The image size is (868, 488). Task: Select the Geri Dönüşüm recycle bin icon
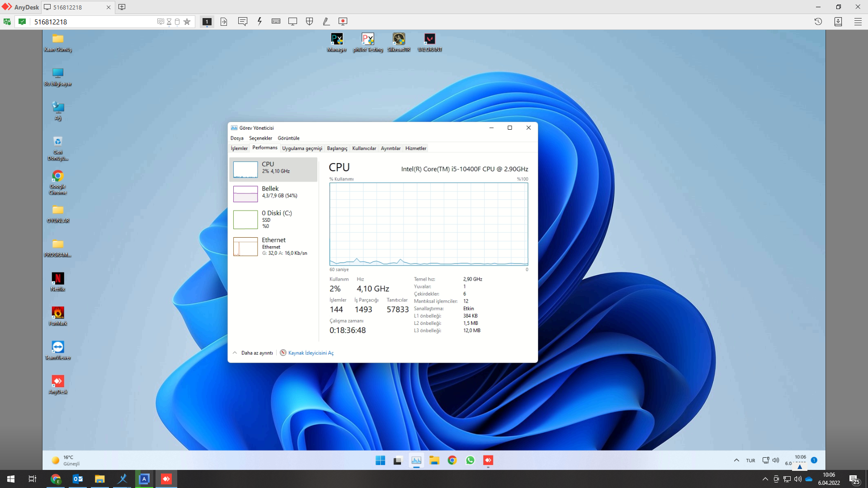pos(58,149)
